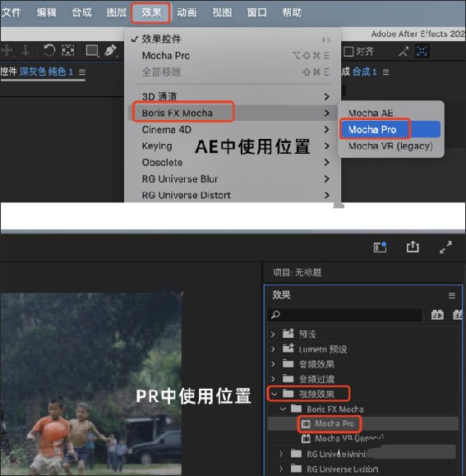Open the 效果 panel hamburger menu
This screenshot has height=476, width=466.
(452, 295)
